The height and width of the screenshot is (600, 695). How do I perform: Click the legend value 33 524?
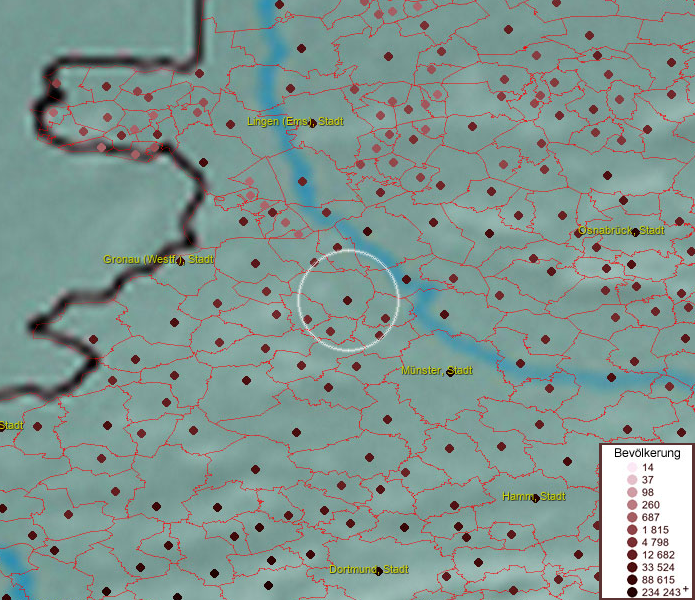click(x=658, y=567)
